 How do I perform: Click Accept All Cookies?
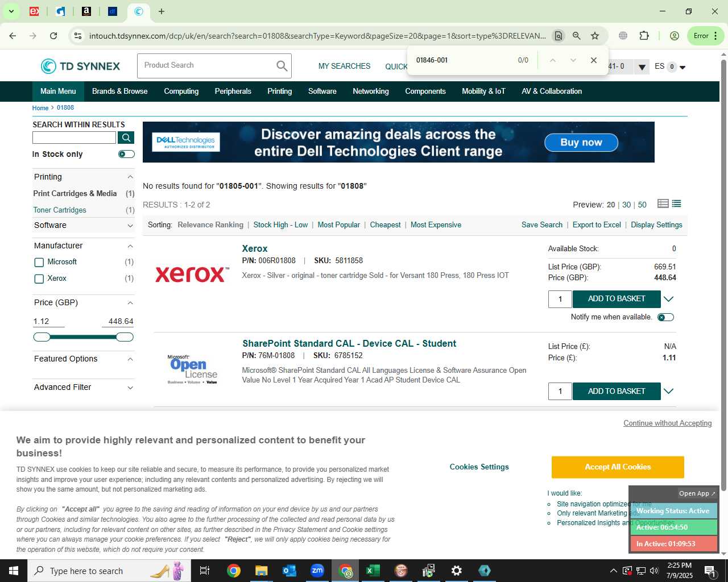(x=618, y=467)
